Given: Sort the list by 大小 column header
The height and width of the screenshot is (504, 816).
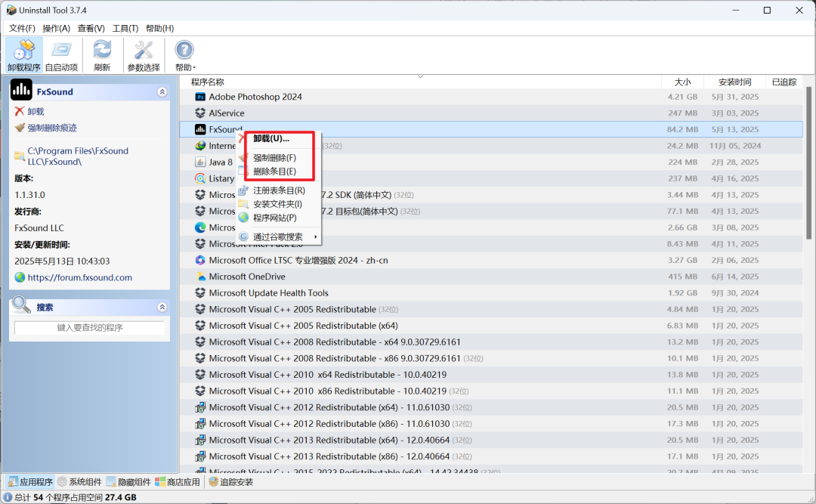Looking at the screenshot, I should (683, 82).
